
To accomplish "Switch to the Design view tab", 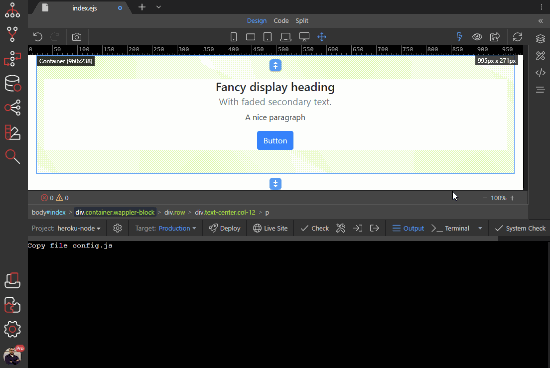I will pos(257,21).
